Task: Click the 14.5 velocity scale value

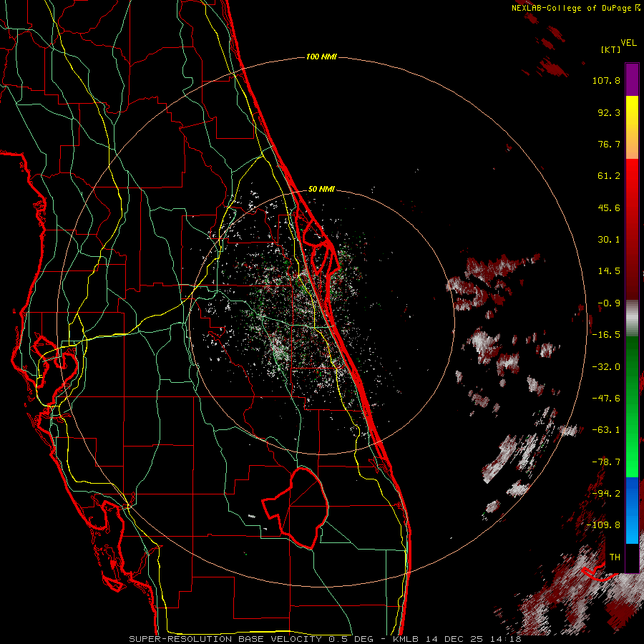Action: [x=609, y=271]
